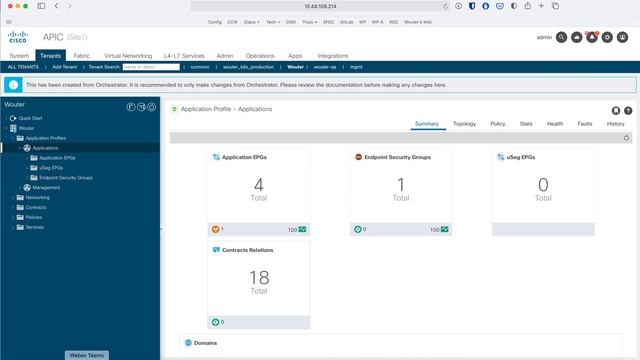
Task: Click the uSeg EPGs card icon
Action: coord(501,157)
